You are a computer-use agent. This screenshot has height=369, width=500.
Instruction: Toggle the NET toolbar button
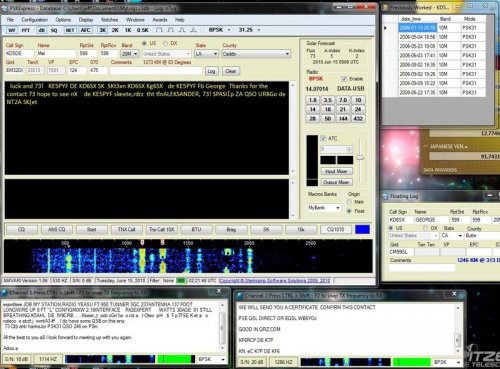(x=70, y=30)
